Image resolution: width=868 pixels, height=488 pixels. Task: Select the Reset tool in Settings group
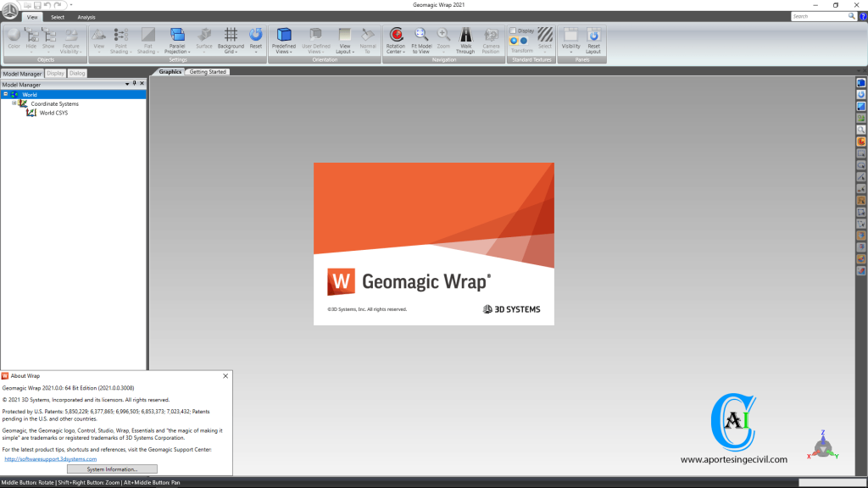click(254, 38)
